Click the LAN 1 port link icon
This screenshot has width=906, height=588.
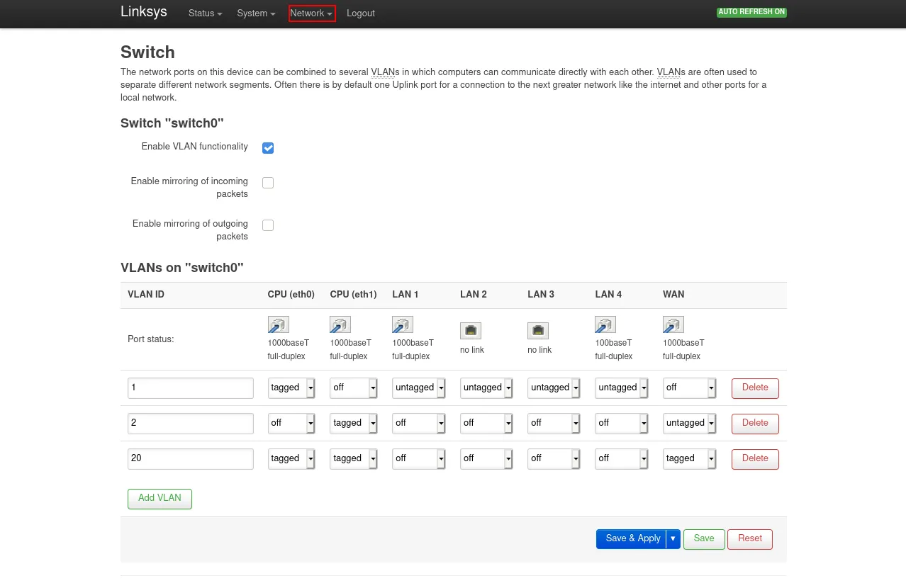[403, 324]
